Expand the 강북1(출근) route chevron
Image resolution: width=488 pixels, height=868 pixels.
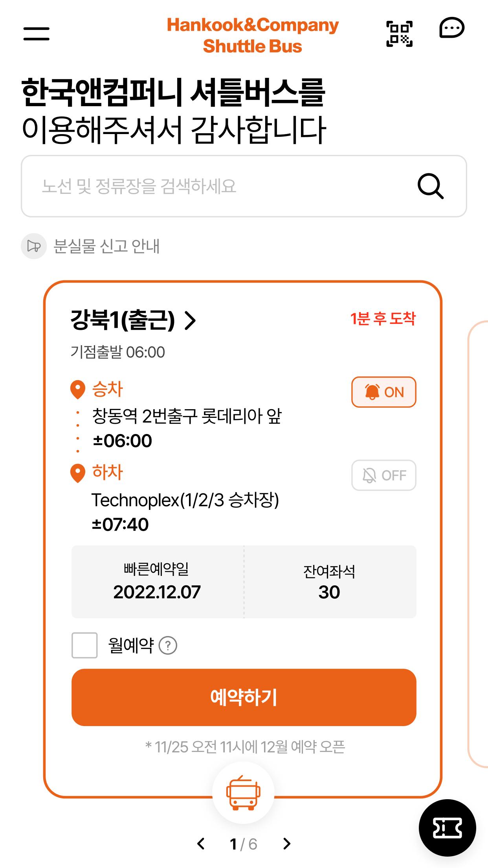[190, 321]
